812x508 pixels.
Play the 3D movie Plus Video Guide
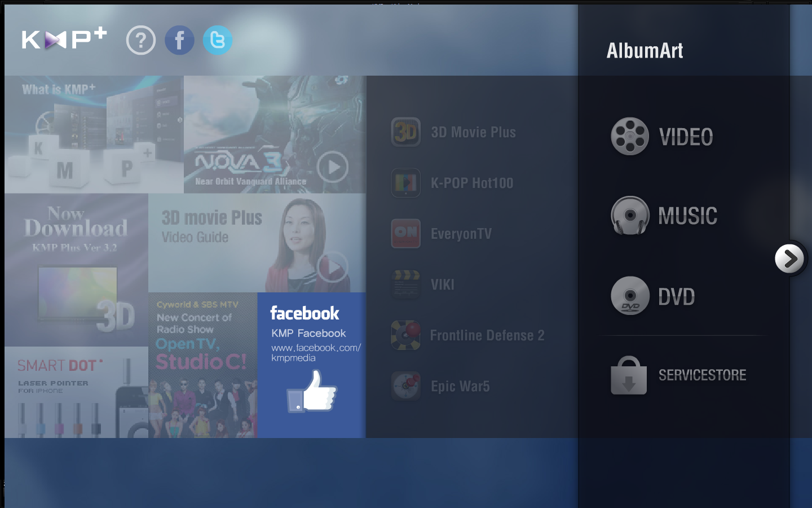click(x=333, y=266)
